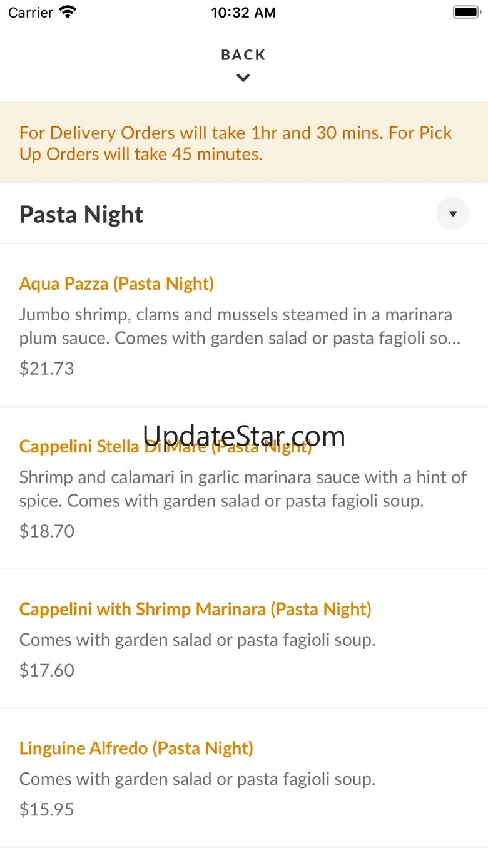Tap the shrimp and calamari description text

click(243, 489)
